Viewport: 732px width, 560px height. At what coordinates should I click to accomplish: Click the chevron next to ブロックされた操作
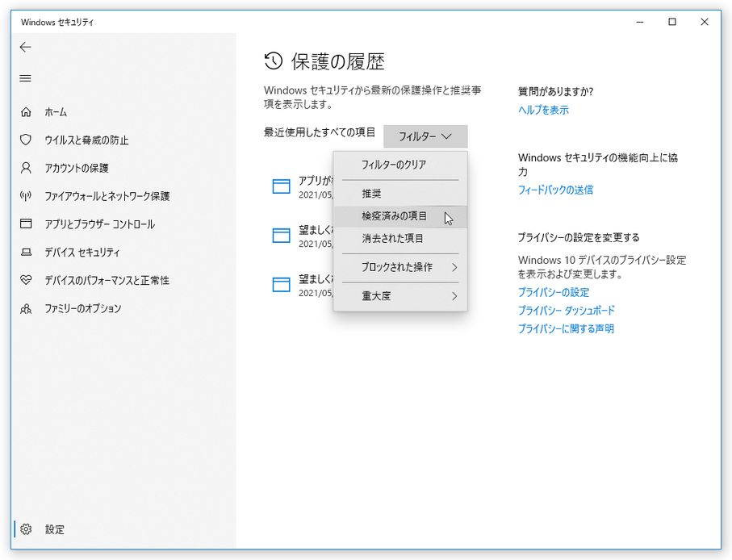[454, 267]
